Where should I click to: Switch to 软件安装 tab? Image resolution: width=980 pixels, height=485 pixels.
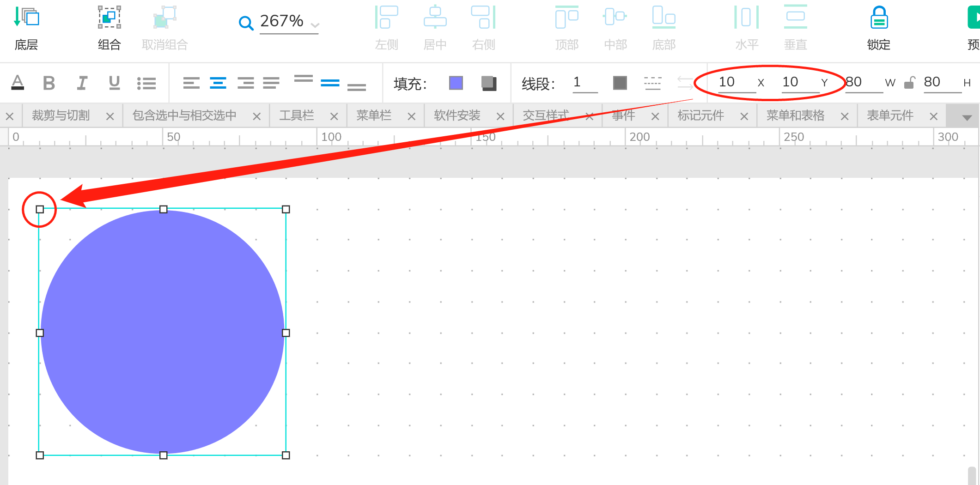pos(457,115)
